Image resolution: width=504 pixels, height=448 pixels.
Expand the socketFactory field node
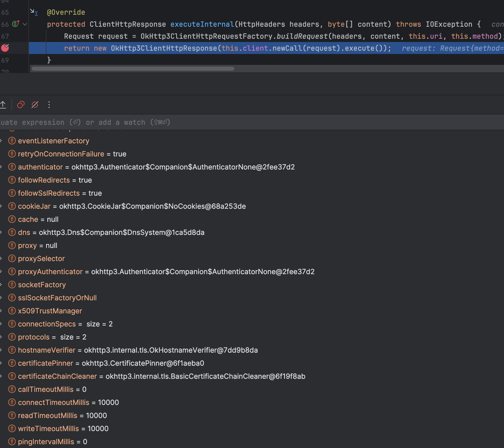[1, 285]
